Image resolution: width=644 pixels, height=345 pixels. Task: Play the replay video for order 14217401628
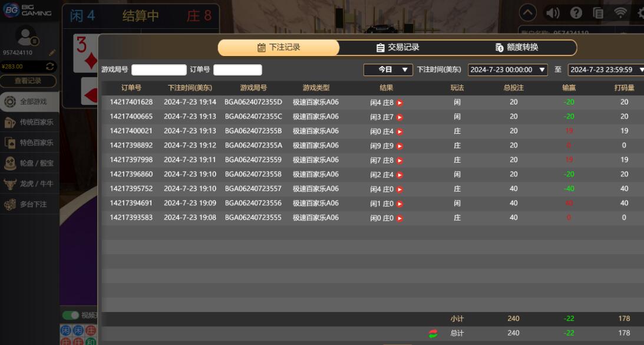399,103
